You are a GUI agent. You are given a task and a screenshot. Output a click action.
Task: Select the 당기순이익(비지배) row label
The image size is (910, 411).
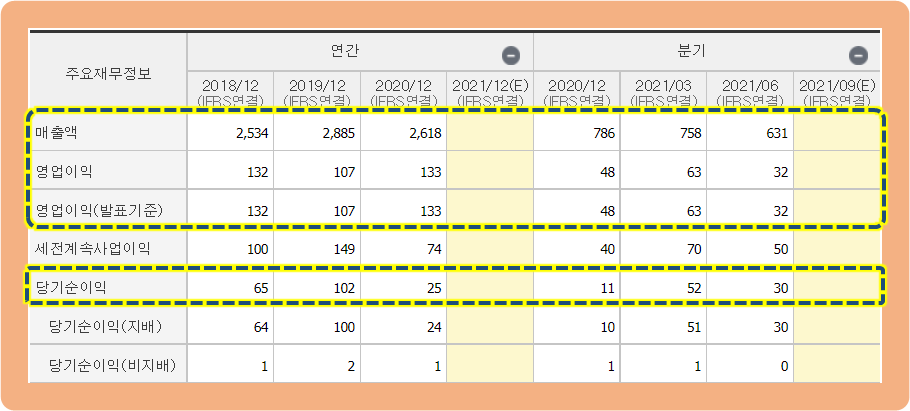pyautogui.click(x=113, y=366)
